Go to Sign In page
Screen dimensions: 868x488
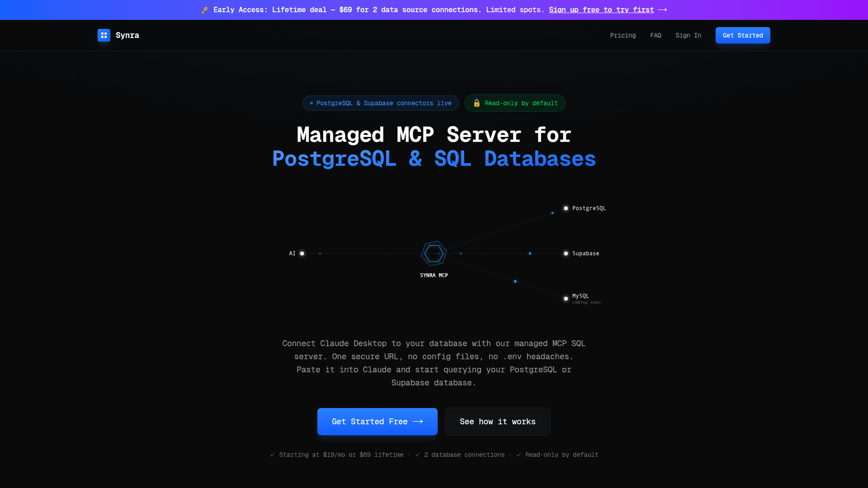(688, 35)
